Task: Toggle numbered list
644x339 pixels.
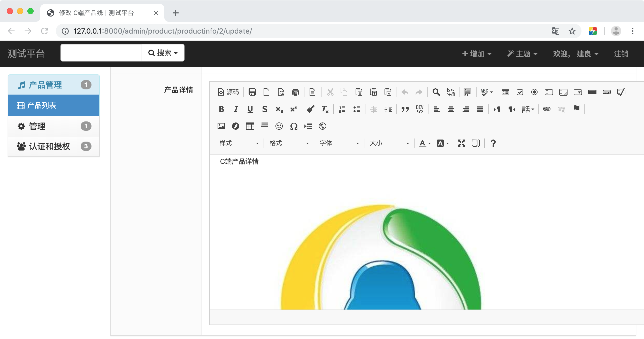Action: [x=342, y=109]
